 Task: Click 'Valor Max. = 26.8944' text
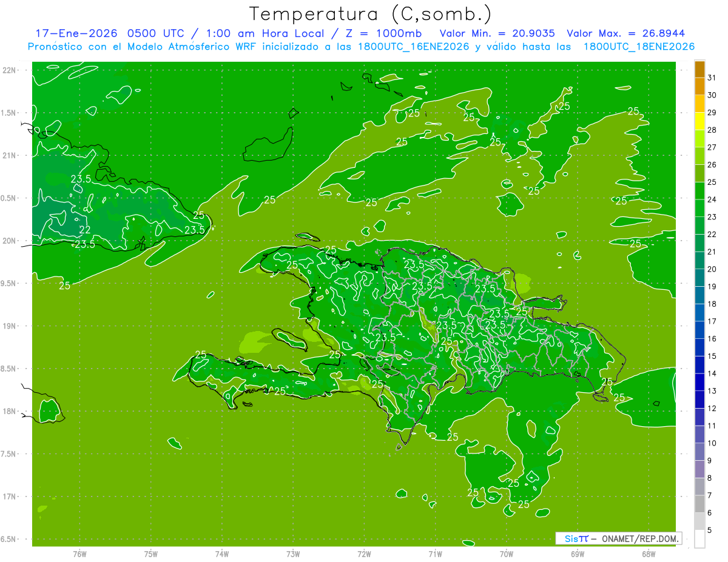pyautogui.click(x=626, y=33)
